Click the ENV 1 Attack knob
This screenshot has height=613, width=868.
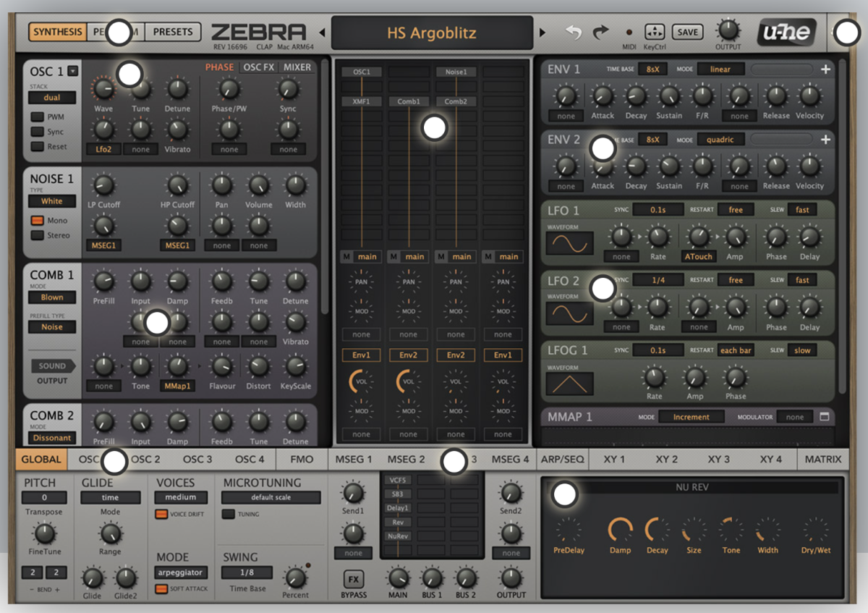coord(602,95)
